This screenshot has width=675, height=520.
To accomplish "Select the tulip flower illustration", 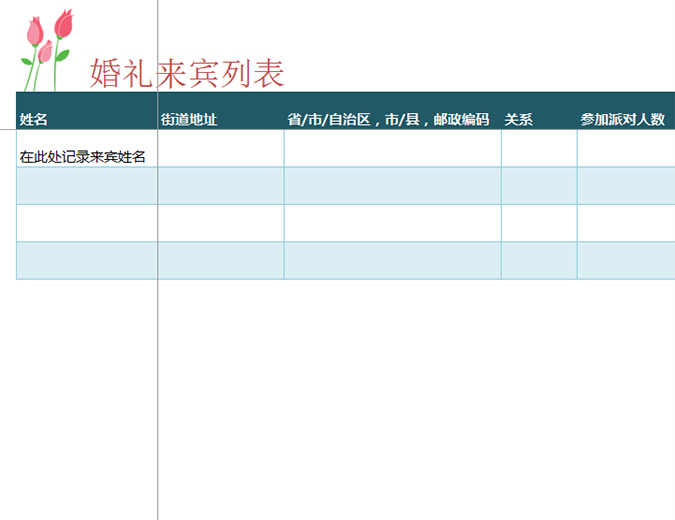I will click(47, 50).
